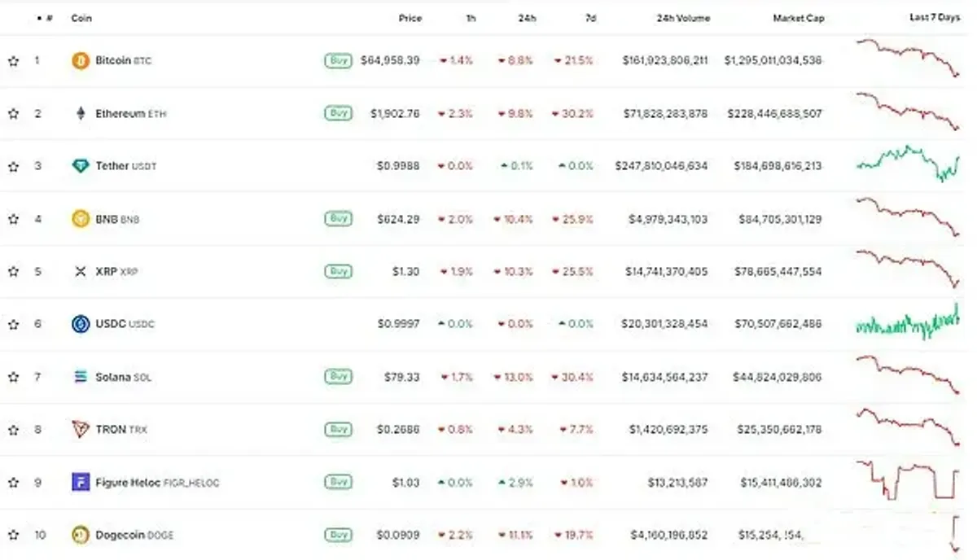Toggle Bitcoin's watchlist star

(x=13, y=59)
